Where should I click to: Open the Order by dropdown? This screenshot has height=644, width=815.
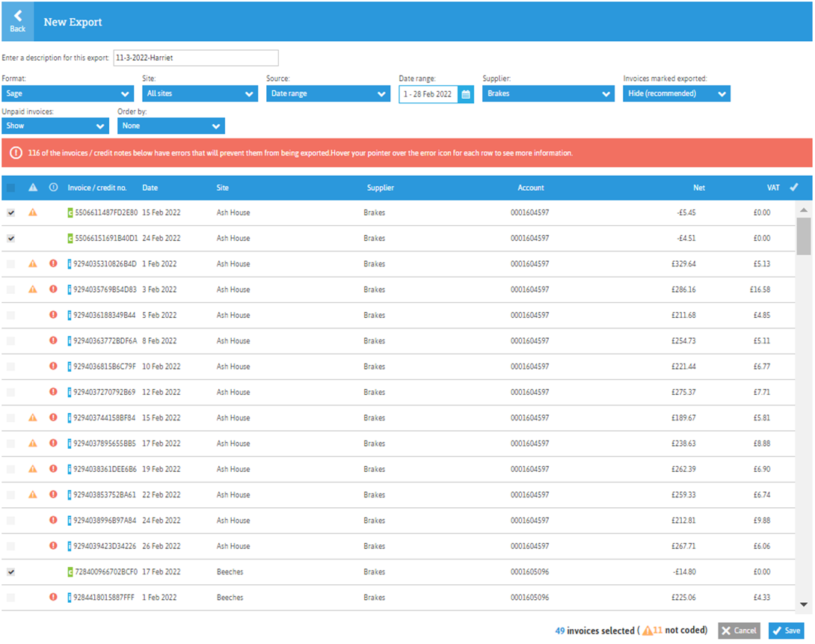coord(171,126)
